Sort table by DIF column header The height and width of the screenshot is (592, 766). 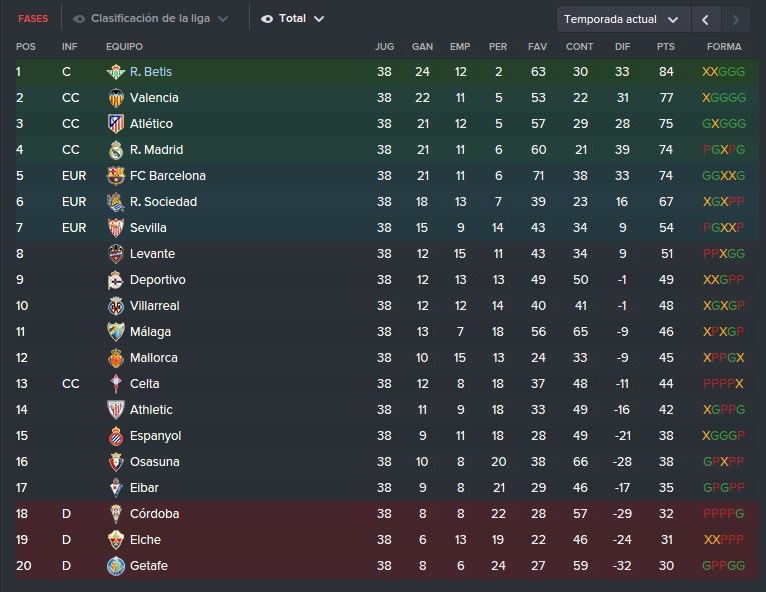622,46
